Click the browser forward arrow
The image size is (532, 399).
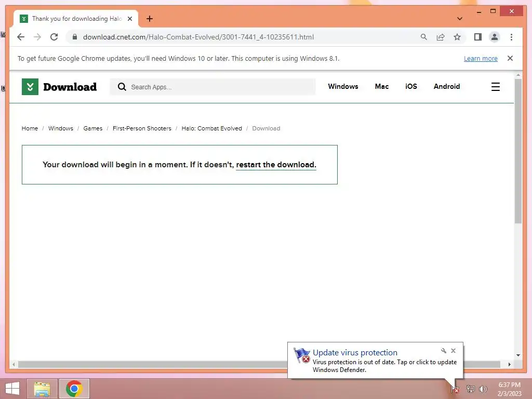coord(37,37)
